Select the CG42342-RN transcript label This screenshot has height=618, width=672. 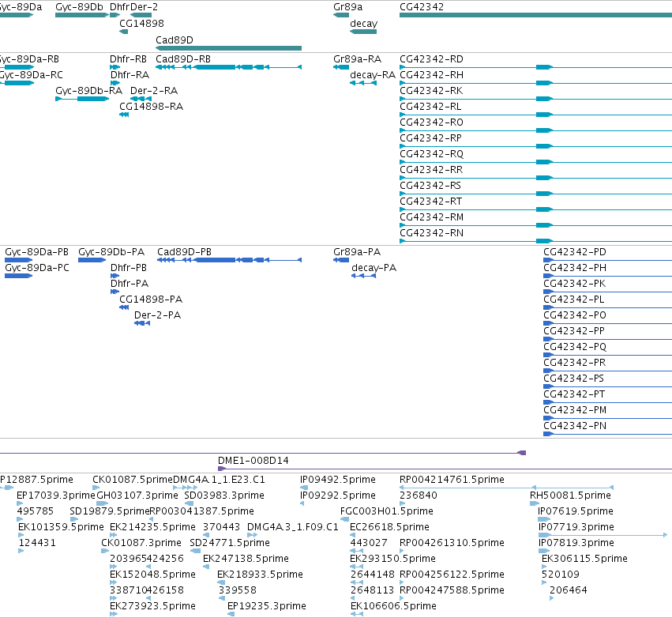click(x=432, y=233)
